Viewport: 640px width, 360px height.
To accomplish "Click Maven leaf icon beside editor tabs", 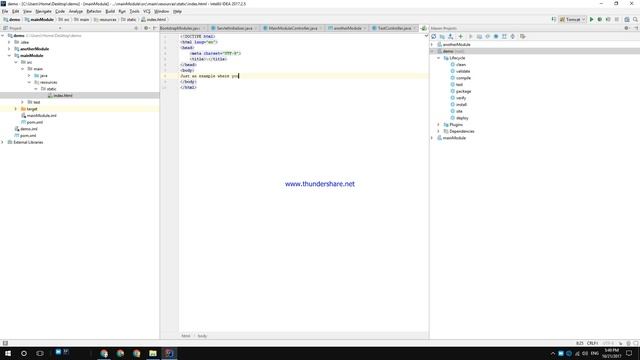I will 424,28.
